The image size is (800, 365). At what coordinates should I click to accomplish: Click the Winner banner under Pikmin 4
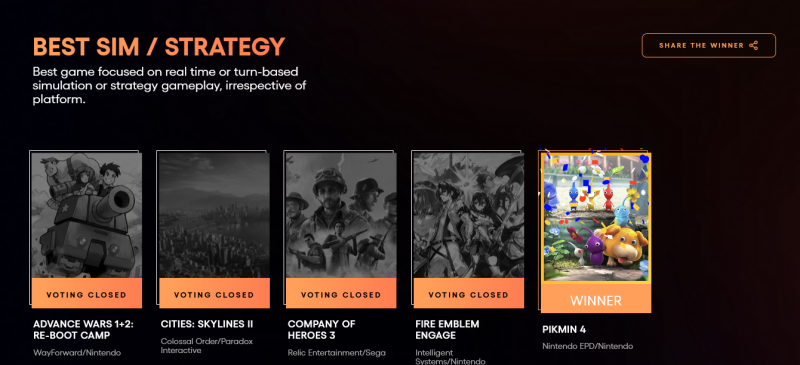[x=596, y=298]
